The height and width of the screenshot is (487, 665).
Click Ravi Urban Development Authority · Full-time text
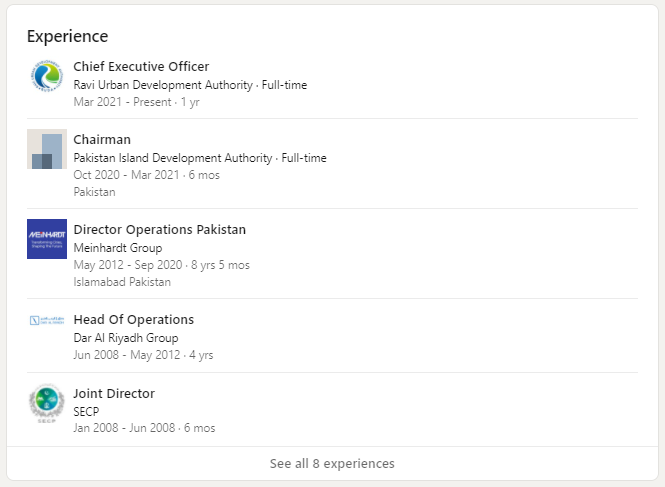[190, 85]
